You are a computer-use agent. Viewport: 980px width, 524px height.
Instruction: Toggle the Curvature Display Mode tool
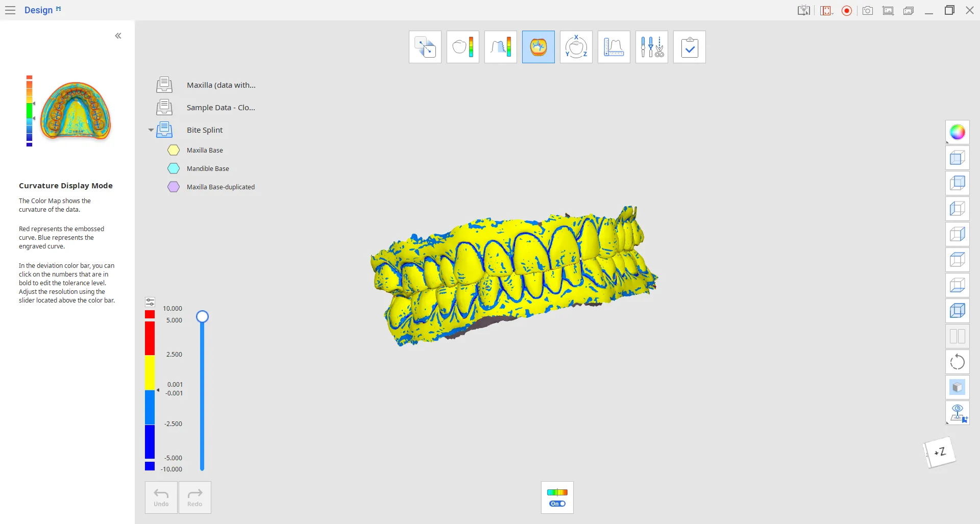538,47
